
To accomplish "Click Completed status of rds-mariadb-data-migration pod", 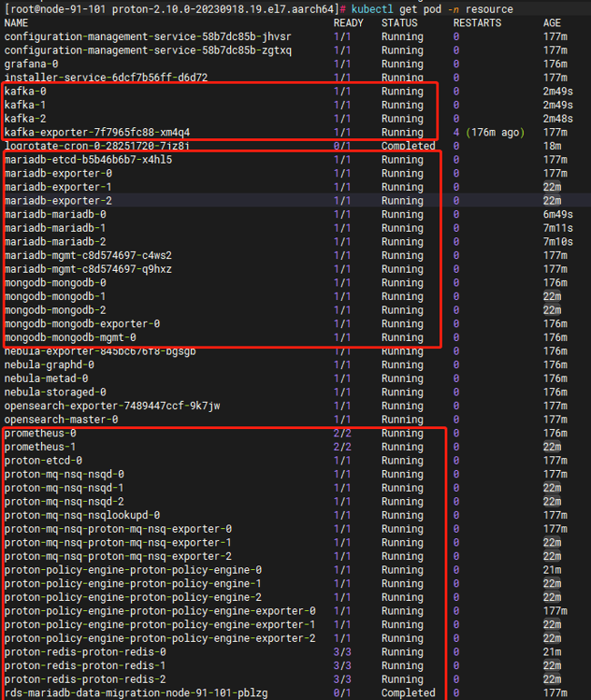I will click(x=408, y=693).
